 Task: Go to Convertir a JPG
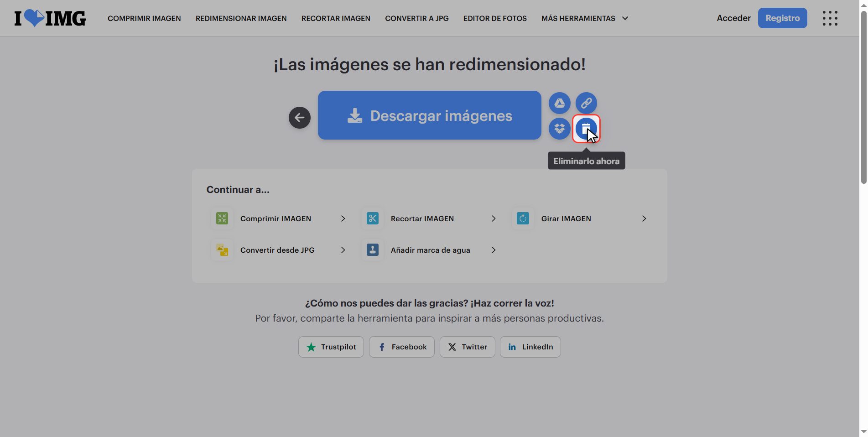(417, 18)
